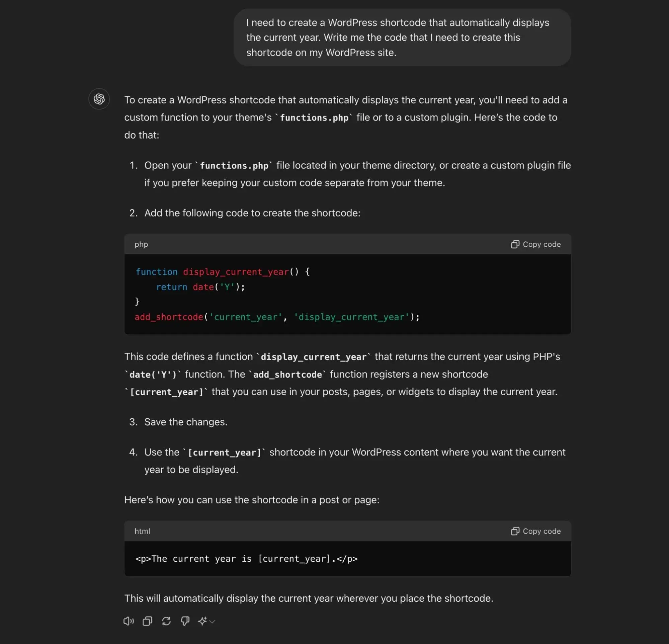Click the html paragraph code line
Viewport: 669px width, 644px height.
[x=246, y=559]
